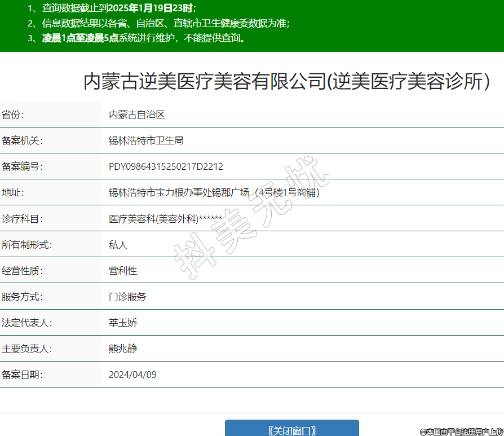Select the ownership value 私人

[x=118, y=245]
